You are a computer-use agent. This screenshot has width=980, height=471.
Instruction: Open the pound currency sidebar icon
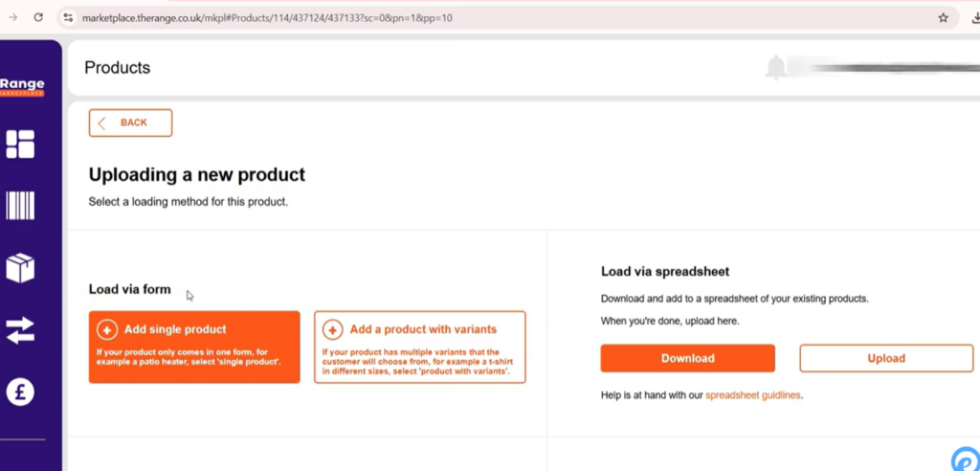pyautogui.click(x=20, y=392)
